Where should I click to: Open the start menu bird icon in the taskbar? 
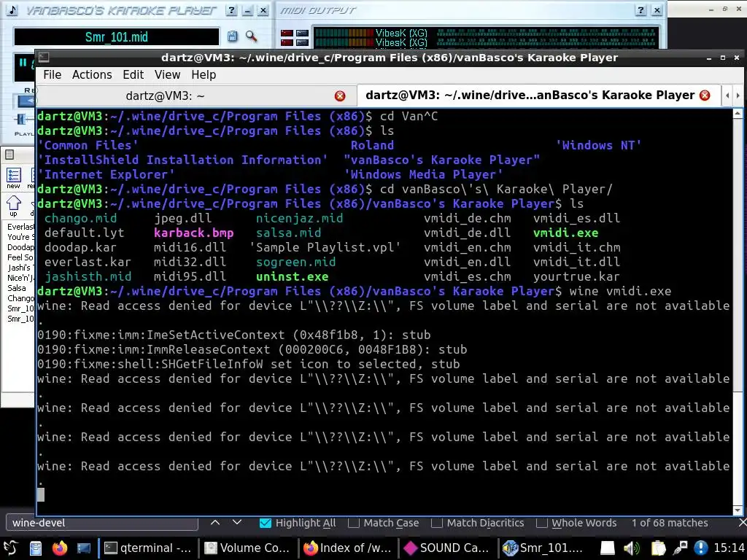pos(11,548)
